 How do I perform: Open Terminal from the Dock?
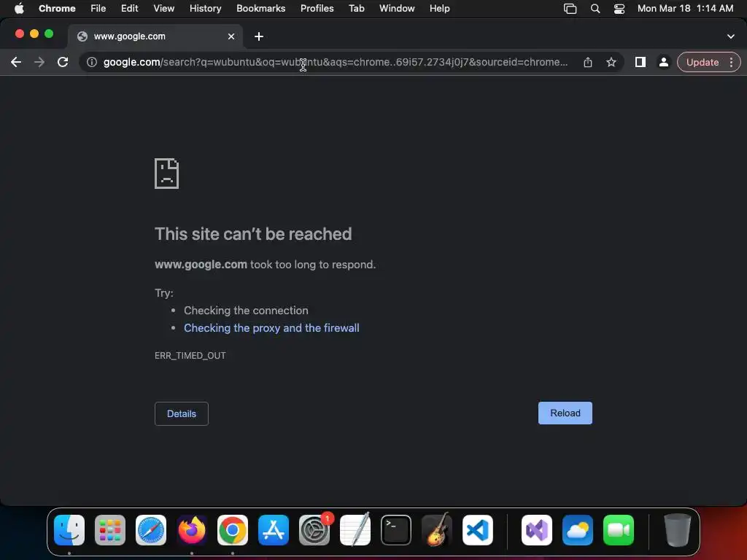tap(396, 530)
